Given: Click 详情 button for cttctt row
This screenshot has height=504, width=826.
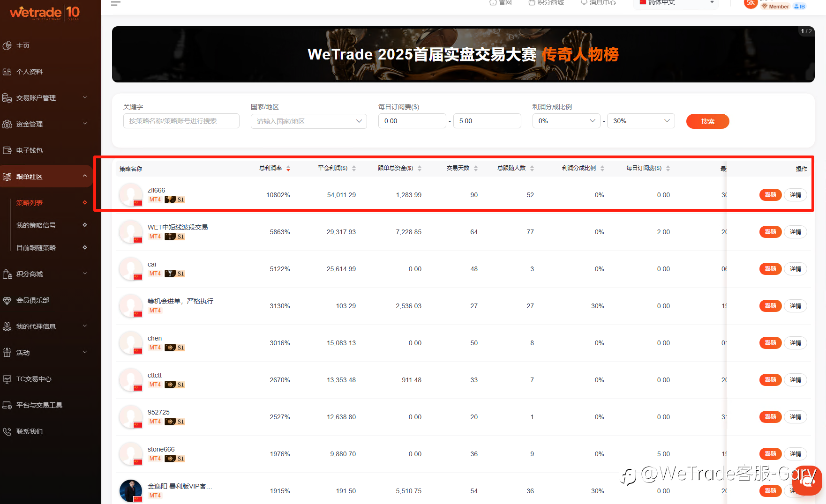Looking at the screenshot, I should tap(796, 380).
